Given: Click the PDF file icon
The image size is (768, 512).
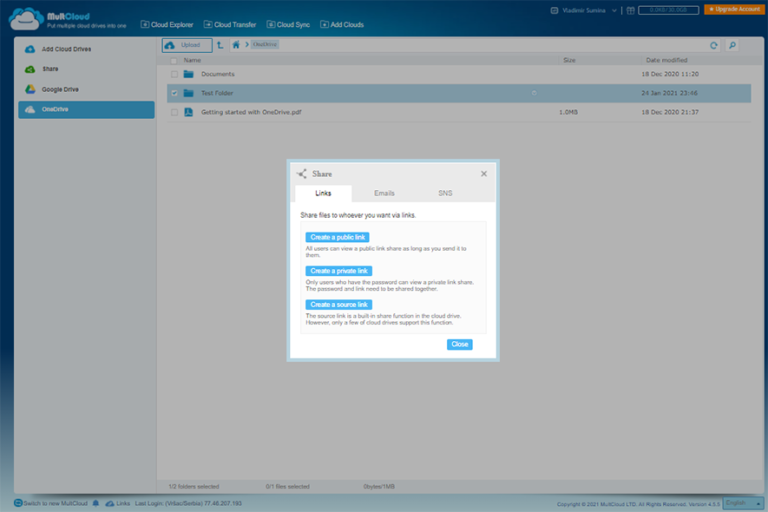Looking at the screenshot, I should pyautogui.click(x=189, y=112).
